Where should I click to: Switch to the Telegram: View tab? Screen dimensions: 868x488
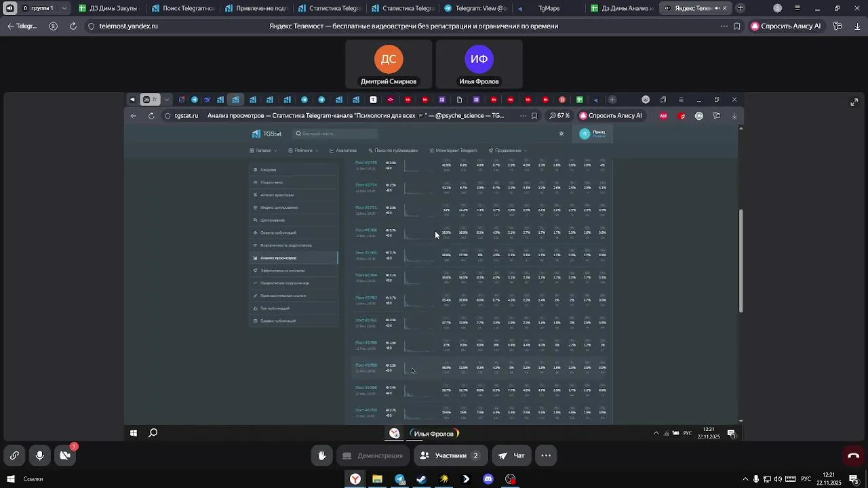click(475, 8)
